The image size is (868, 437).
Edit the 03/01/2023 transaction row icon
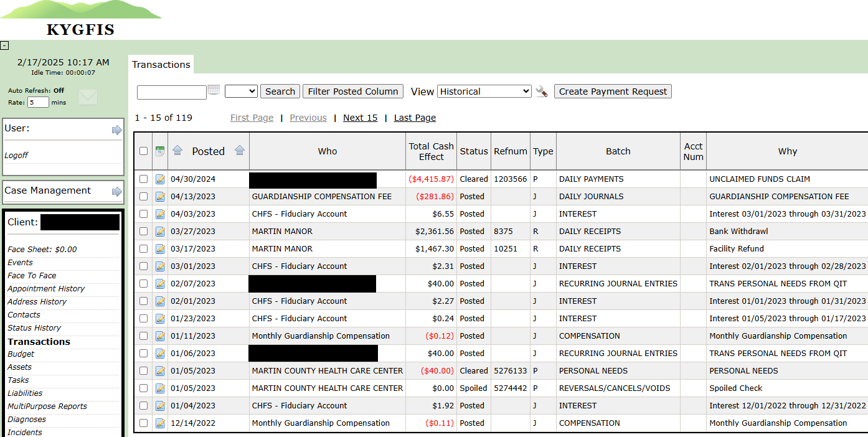[x=160, y=266]
